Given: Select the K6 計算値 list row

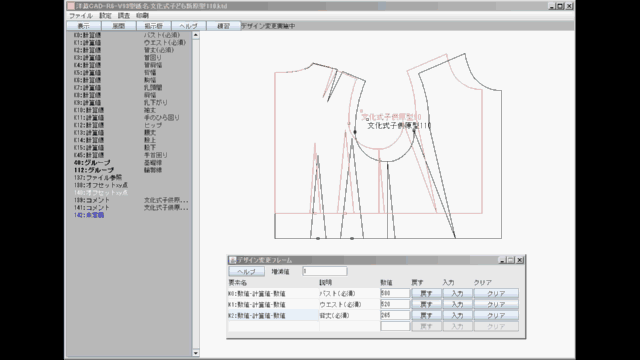Looking at the screenshot, I should tap(129, 80).
